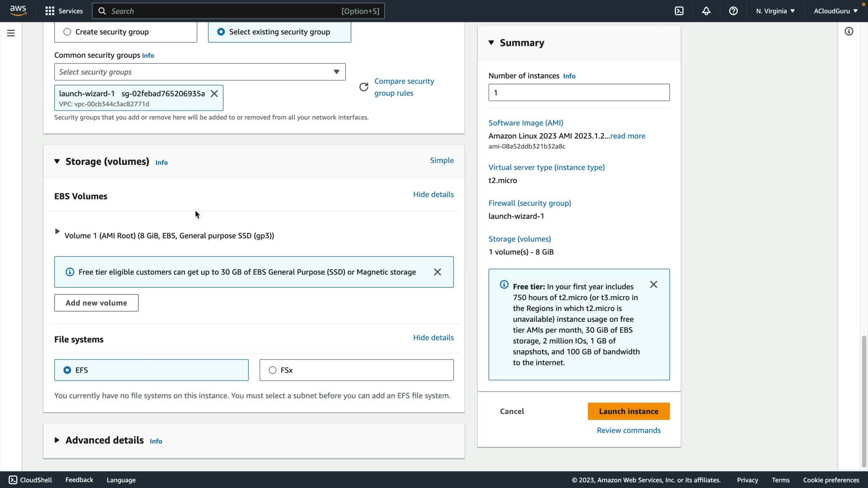Choose the FSx file system option
This screenshot has height=488, width=868.
pyautogui.click(x=273, y=370)
